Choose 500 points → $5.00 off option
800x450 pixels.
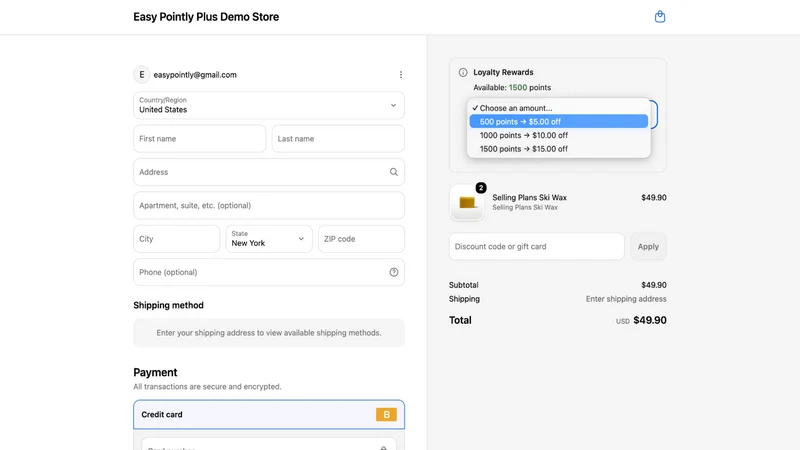pos(559,121)
